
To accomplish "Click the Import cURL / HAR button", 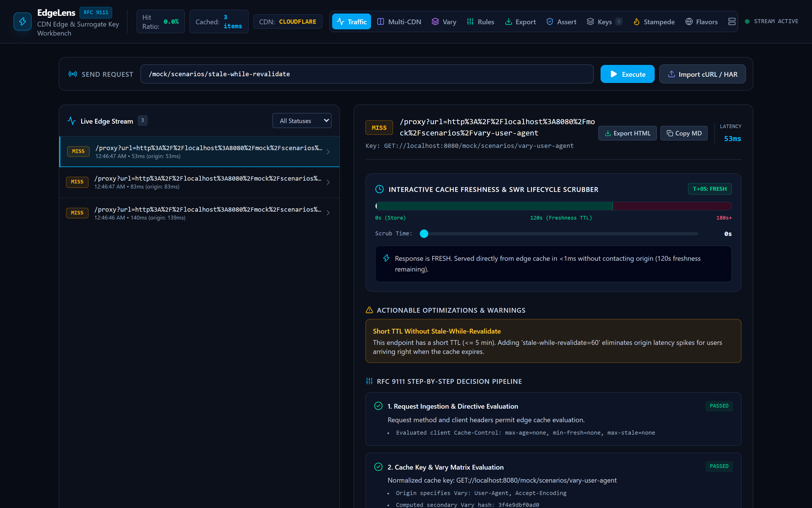I will pos(702,74).
